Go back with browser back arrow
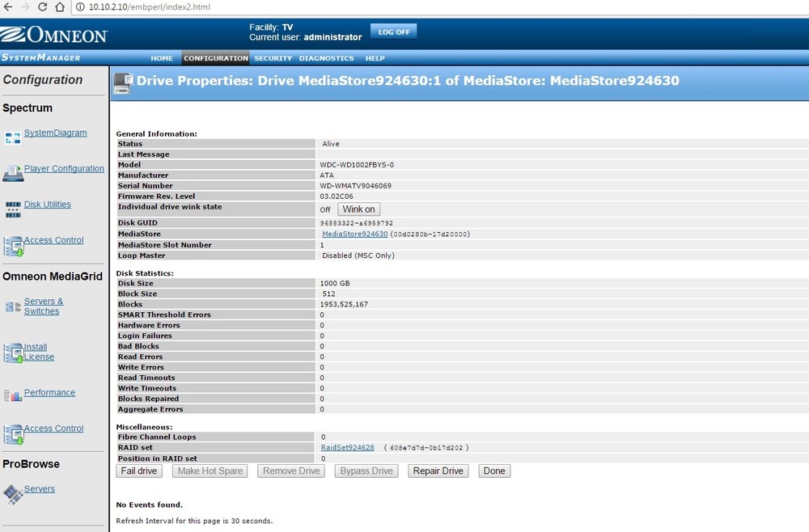This screenshot has width=809, height=532. 8,6
